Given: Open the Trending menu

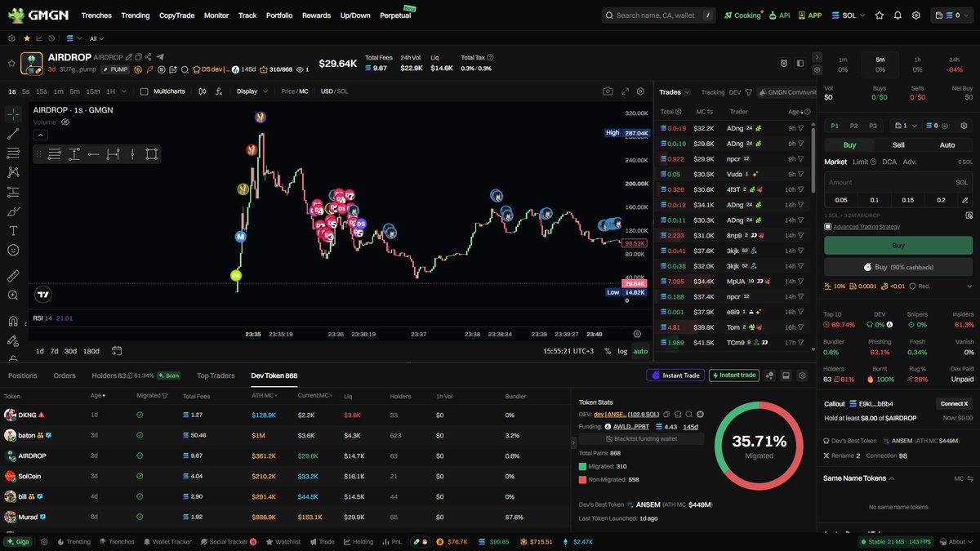Looking at the screenshot, I should click(x=136, y=15).
